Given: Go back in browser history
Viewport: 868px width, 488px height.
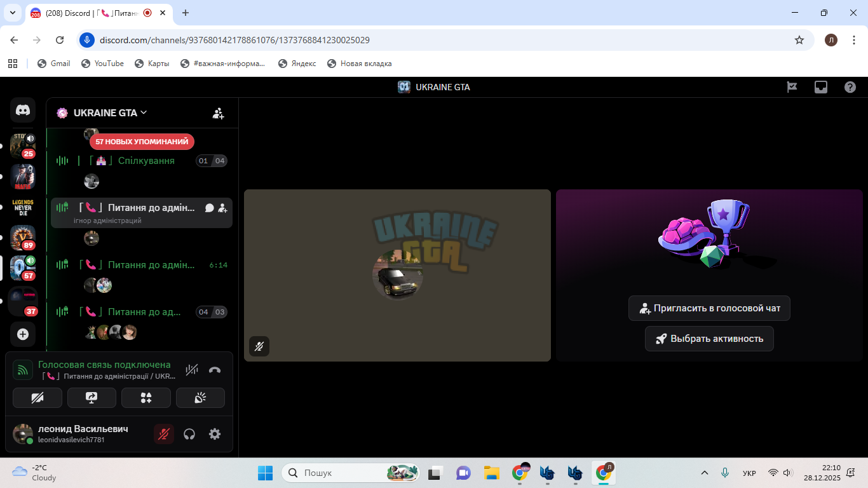Looking at the screenshot, I should [x=14, y=40].
